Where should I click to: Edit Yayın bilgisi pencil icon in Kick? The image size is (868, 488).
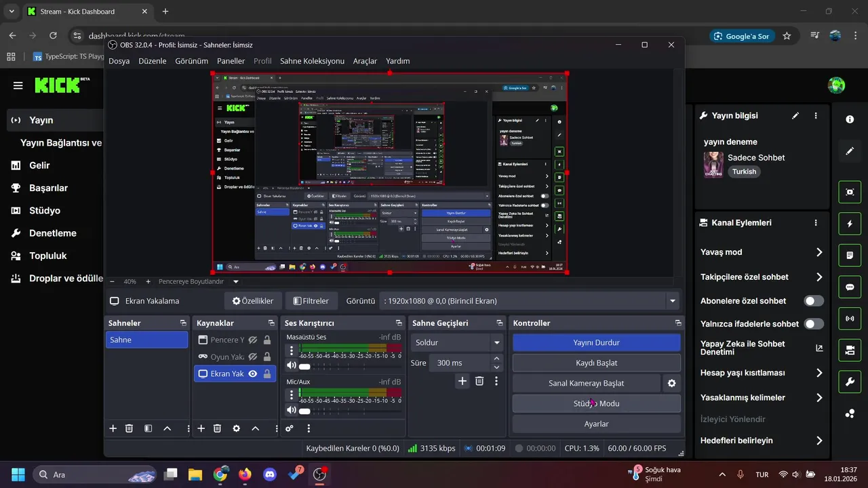click(x=795, y=116)
